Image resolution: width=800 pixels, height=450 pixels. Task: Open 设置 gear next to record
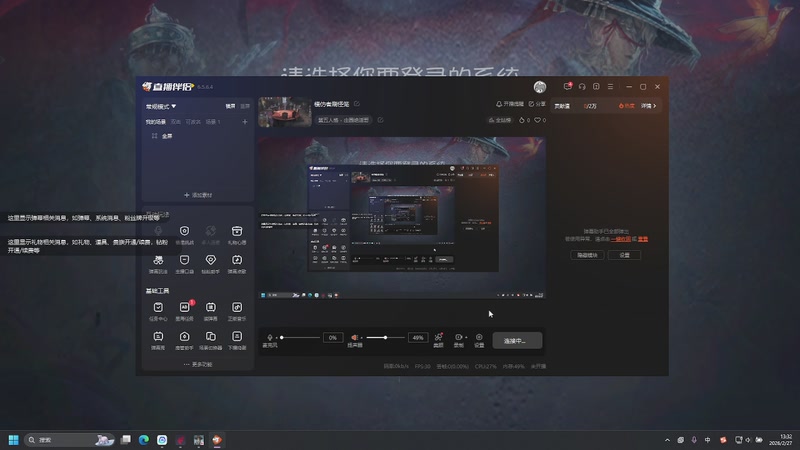[479, 340]
